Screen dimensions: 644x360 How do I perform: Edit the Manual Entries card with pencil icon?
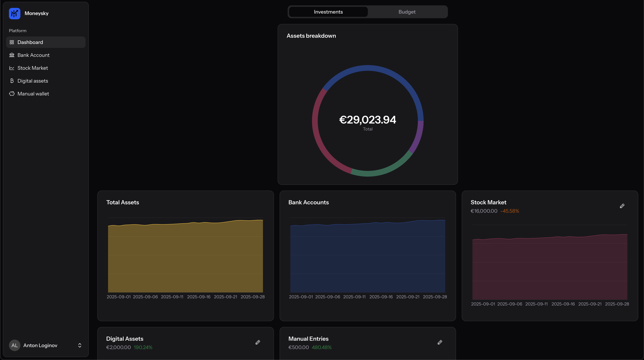[440, 342]
